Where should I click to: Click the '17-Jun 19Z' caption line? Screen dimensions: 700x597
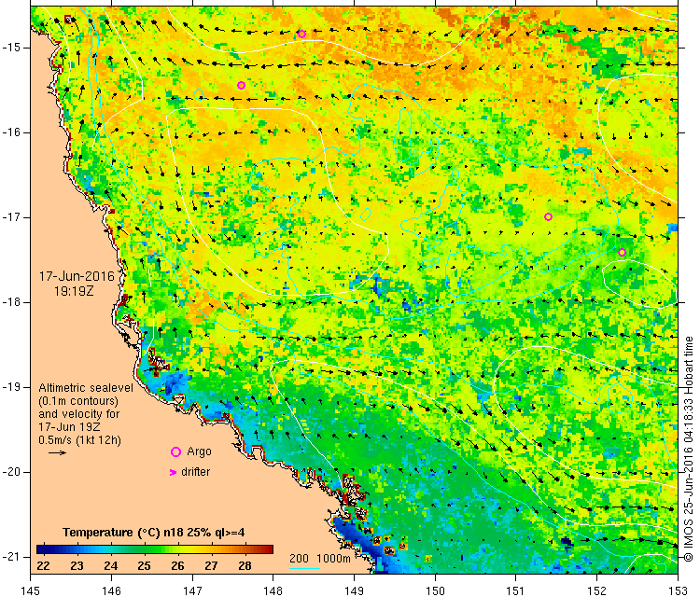[69, 426]
